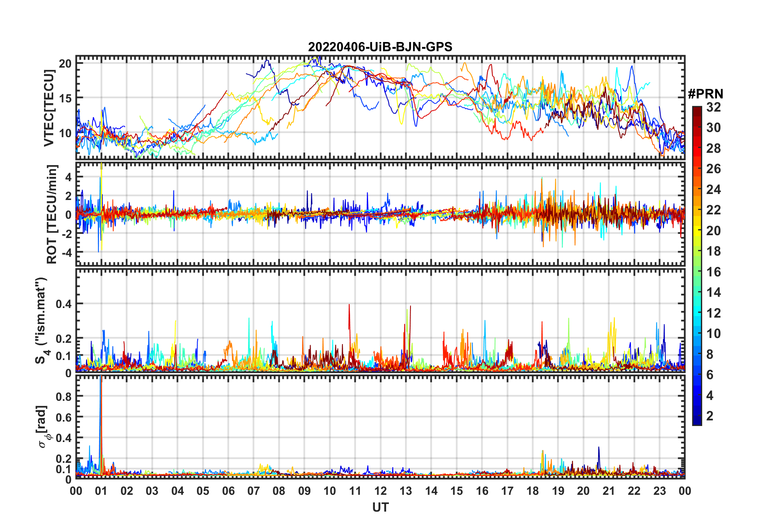Image resolution: width=761 pixels, height=532 pixels.
Task: Click the plot title 20220406-UiB-BJN-GPS
Action: (380, 47)
